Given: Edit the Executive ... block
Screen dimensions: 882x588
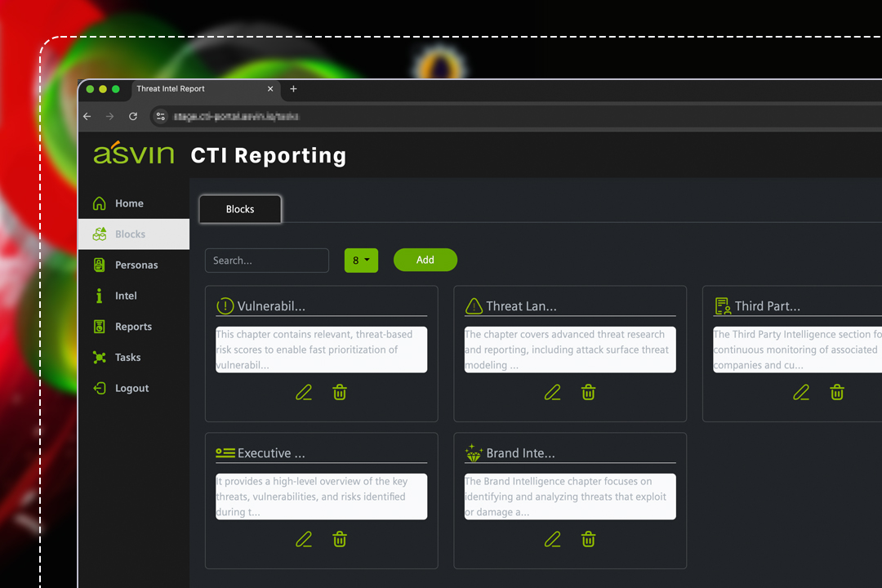Looking at the screenshot, I should point(304,539).
